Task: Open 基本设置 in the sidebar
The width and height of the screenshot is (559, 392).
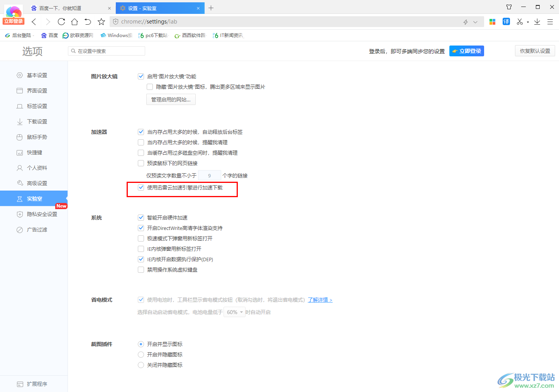Action: coord(34,75)
